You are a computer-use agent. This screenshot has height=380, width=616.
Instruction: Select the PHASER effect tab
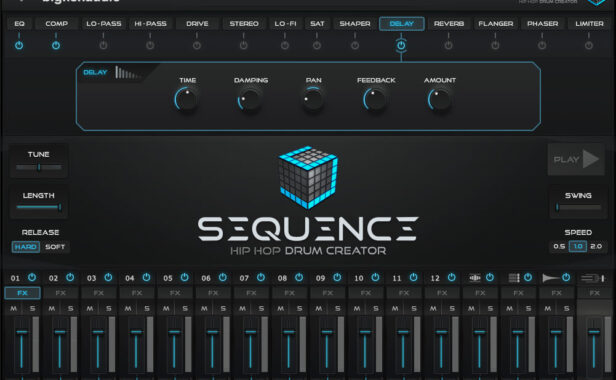point(543,24)
